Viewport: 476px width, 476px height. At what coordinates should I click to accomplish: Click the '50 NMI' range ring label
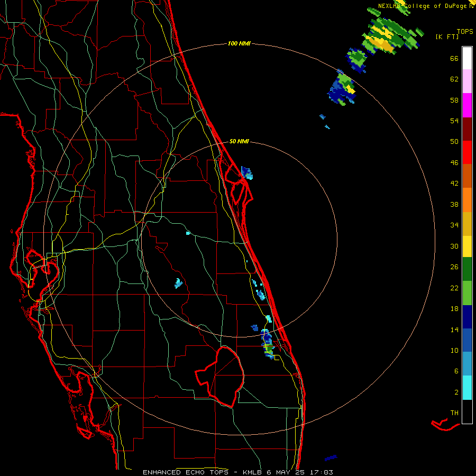(x=239, y=141)
